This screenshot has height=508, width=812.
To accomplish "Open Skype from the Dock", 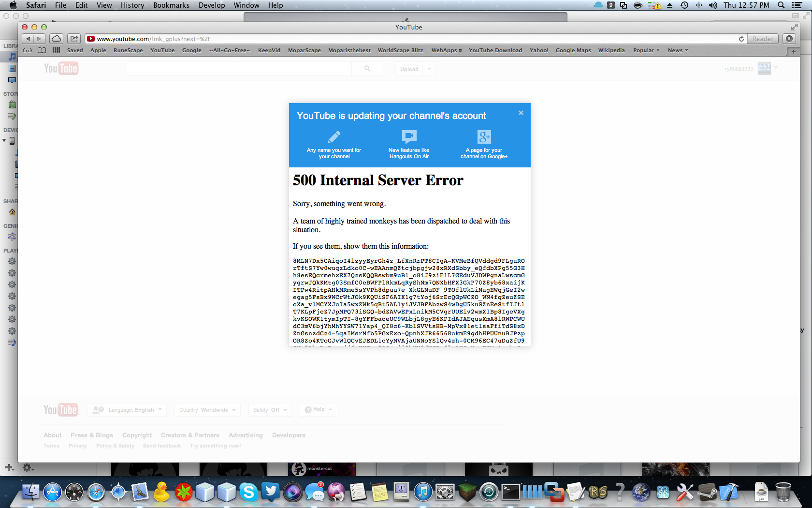I will 248,492.
